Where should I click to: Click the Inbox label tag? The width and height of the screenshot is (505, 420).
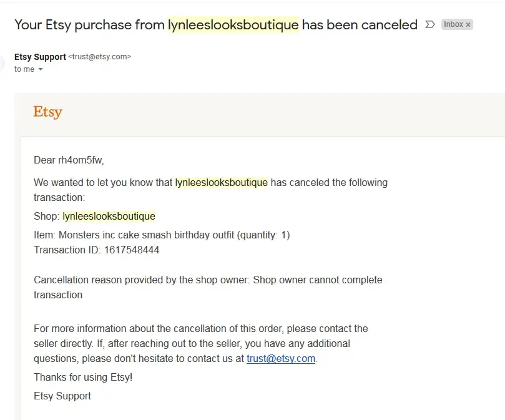click(x=453, y=25)
